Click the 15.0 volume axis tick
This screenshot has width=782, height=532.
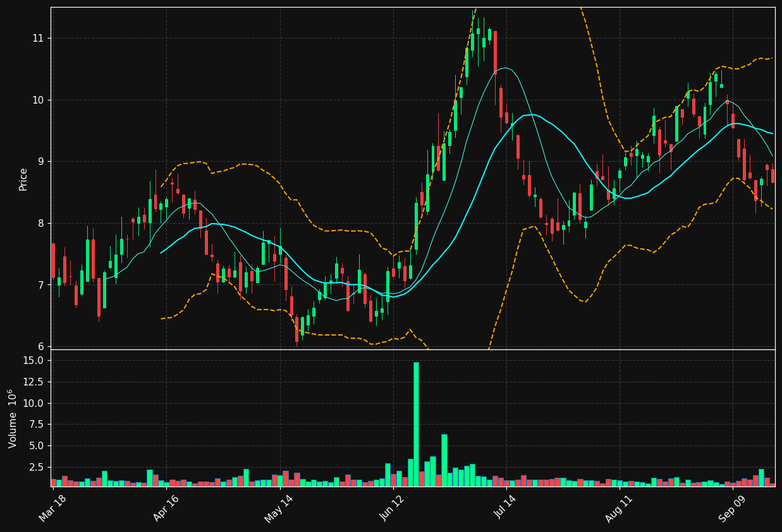click(x=34, y=360)
